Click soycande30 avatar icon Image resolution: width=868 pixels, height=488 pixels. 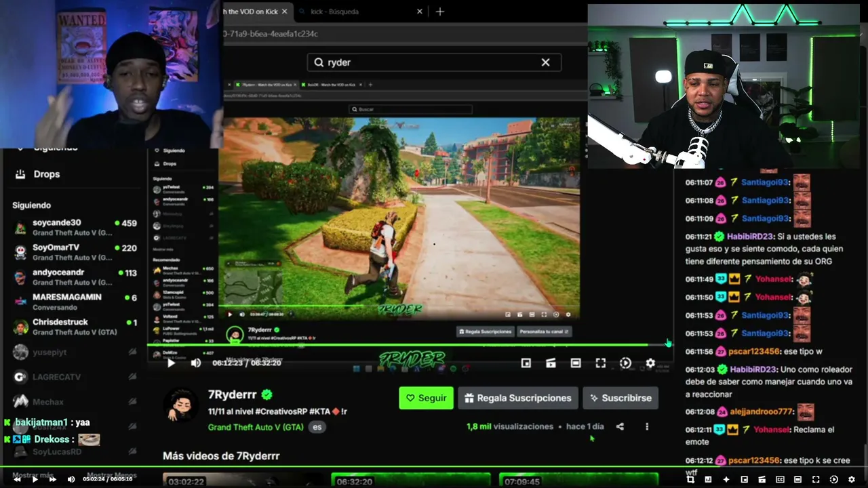coord(21,228)
